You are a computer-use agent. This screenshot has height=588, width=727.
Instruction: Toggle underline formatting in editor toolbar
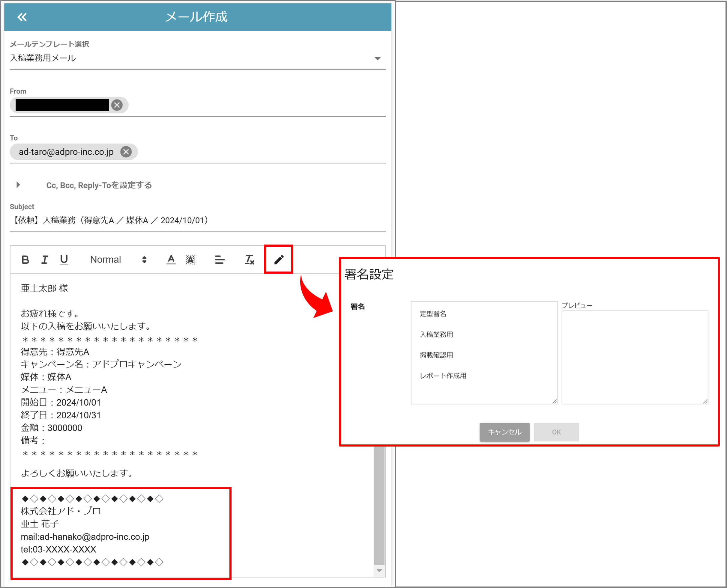point(64,260)
